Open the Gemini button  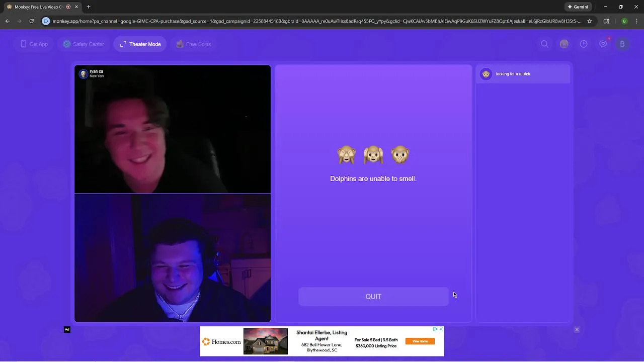click(578, 7)
